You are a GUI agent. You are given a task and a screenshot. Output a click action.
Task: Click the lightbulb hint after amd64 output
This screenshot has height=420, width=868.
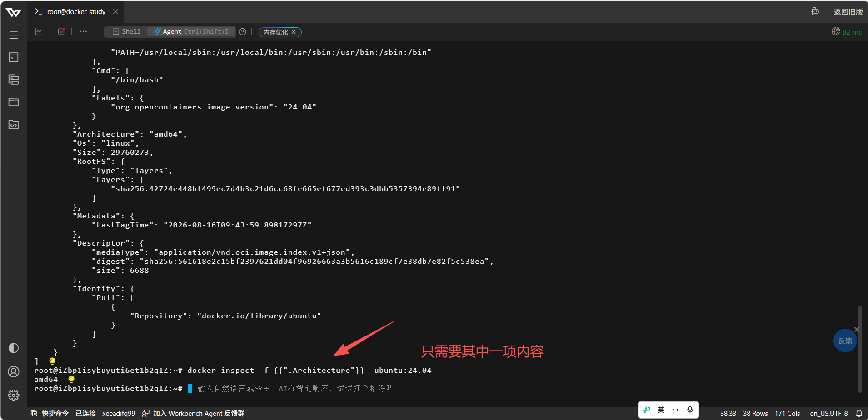[x=71, y=379]
